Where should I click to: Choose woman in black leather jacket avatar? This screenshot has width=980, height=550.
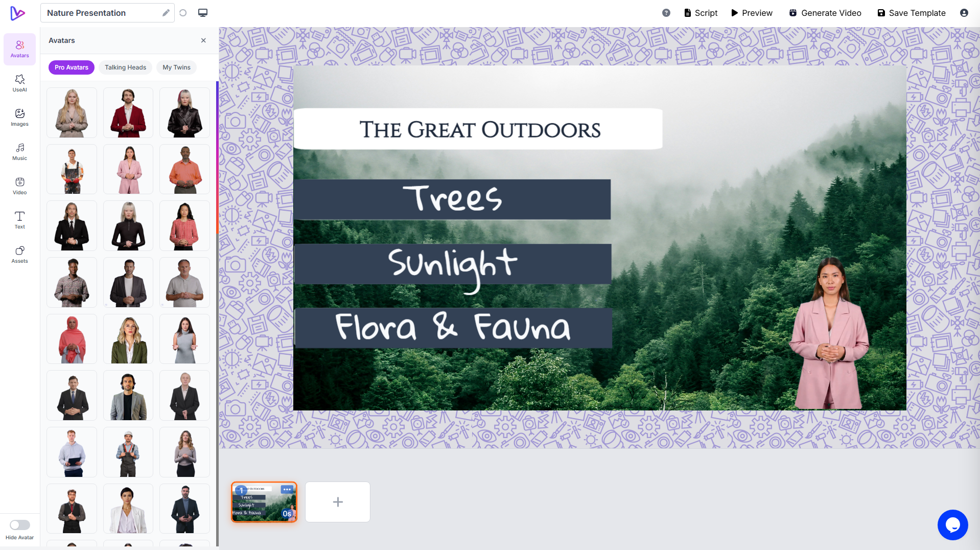click(184, 112)
